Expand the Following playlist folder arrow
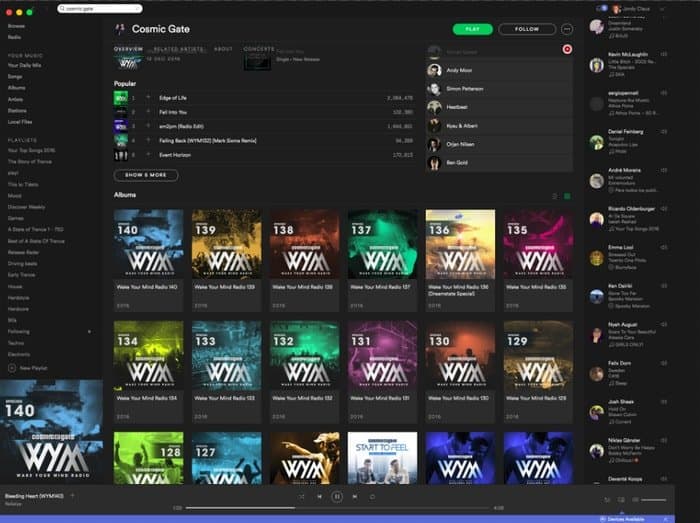This screenshot has width=700, height=523. pos(89,332)
